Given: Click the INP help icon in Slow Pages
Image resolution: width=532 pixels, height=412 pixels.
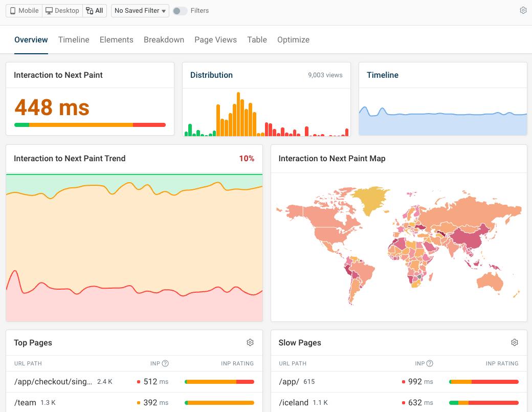Looking at the screenshot, I should tap(429, 363).
